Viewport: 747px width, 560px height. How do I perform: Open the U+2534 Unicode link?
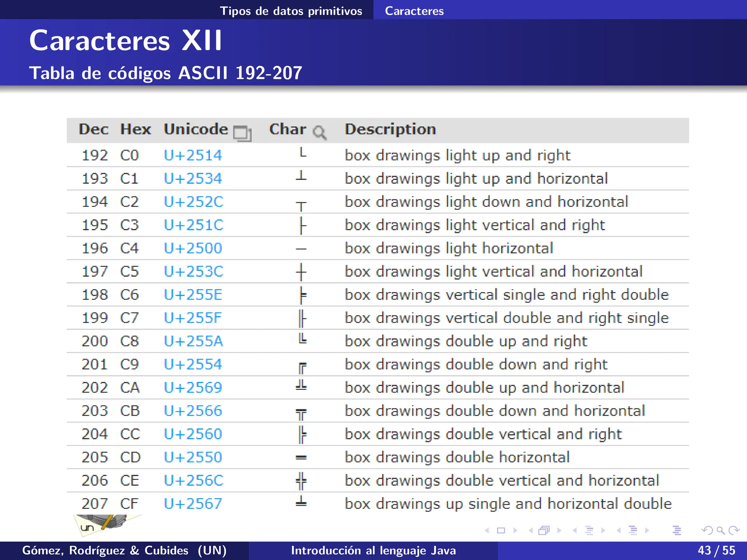(x=193, y=179)
